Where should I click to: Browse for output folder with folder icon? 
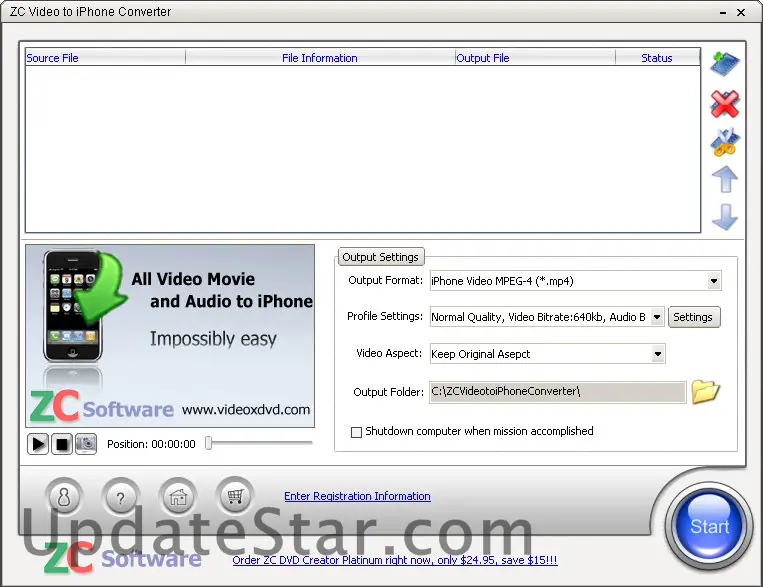[x=705, y=392]
